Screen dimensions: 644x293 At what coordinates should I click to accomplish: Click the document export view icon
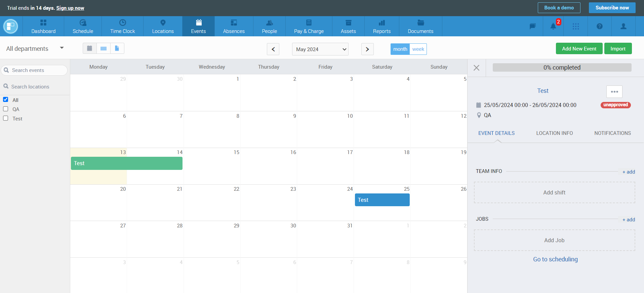tap(117, 48)
